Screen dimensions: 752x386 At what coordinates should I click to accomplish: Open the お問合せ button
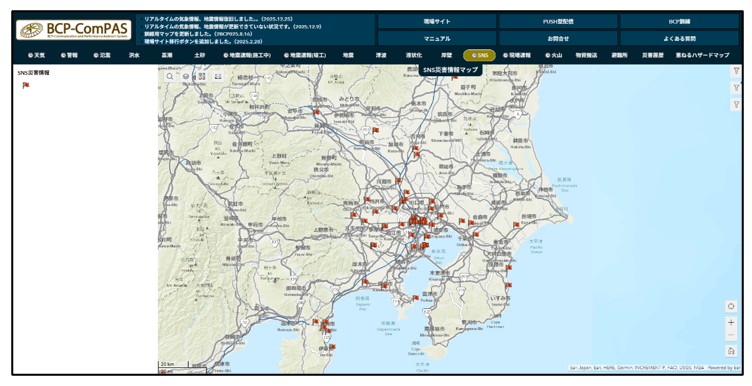click(x=558, y=38)
